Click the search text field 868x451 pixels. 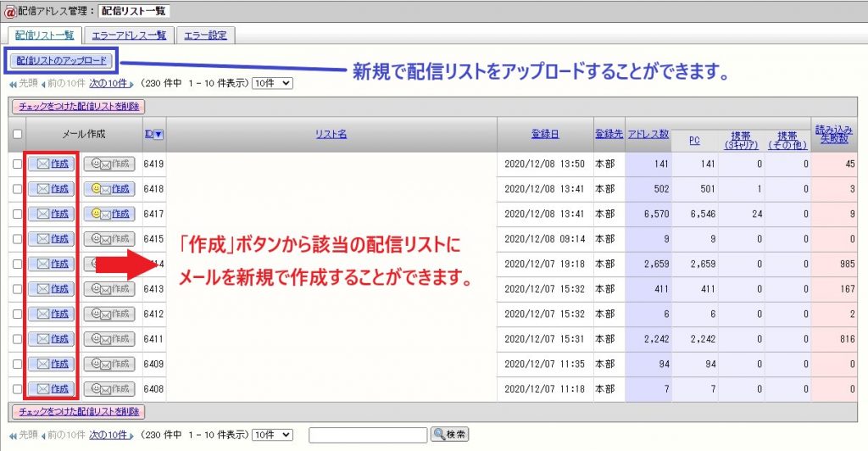point(368,435)
